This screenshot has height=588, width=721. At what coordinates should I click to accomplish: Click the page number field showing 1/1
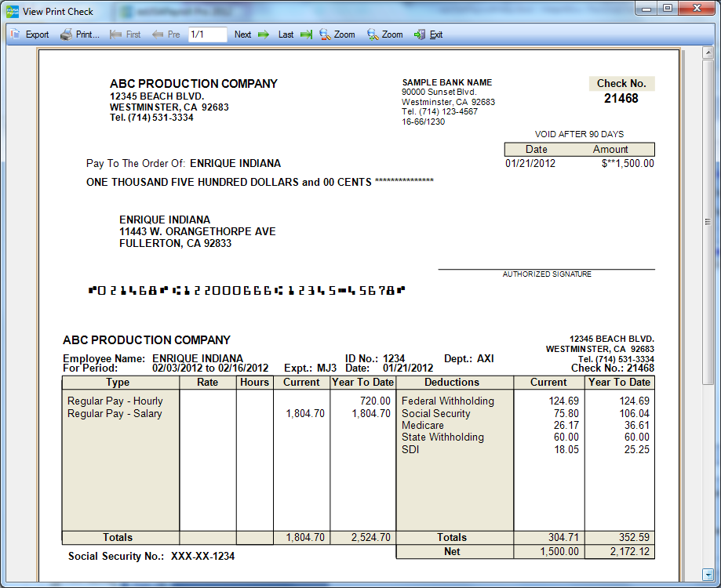click(207, 34)
